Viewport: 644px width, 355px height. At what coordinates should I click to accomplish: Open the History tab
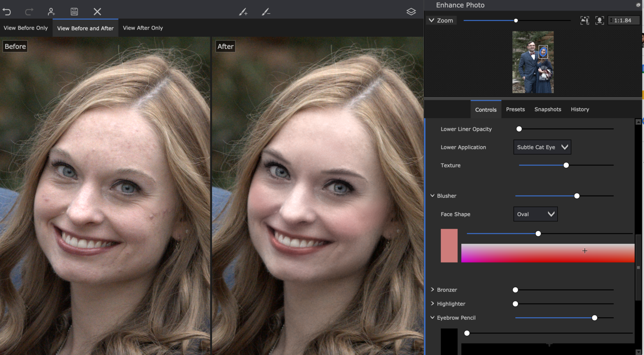pyautogui.click(x=580, y=109)
